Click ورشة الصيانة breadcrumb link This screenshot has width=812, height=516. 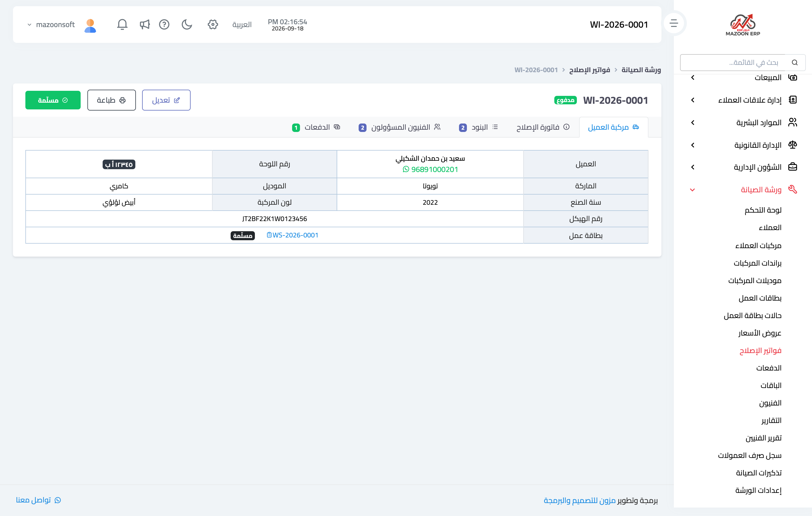coord(641,70)
